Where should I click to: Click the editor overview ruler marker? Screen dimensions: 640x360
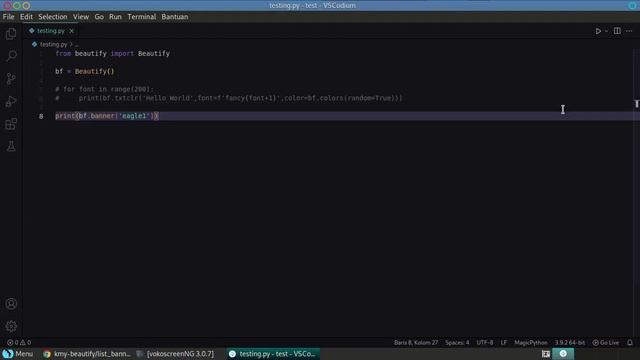[x=636, y=104]
